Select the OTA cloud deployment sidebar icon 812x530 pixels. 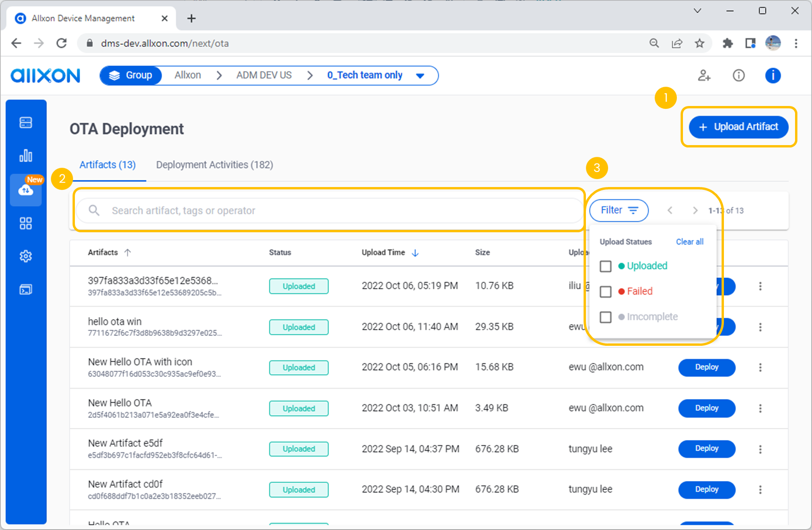click(25, 190)
